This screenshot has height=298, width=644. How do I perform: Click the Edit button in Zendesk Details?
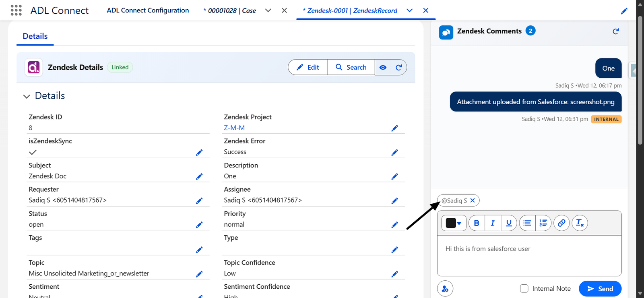click(x=308, y=67)
